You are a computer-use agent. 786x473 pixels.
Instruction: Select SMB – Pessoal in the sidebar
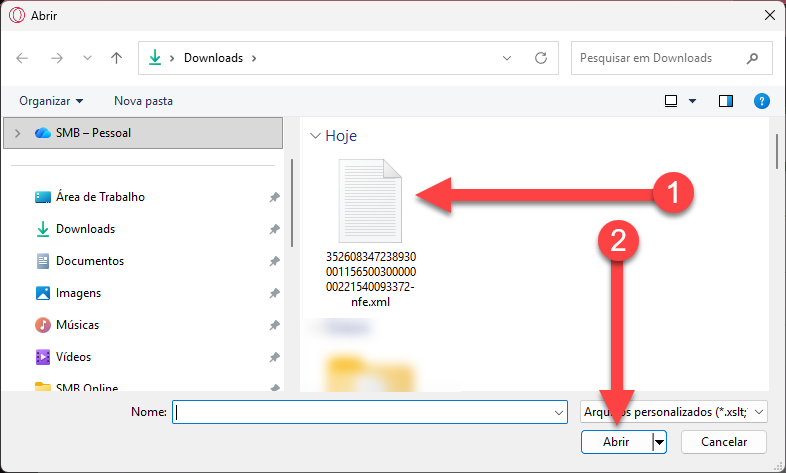[143, 133]
